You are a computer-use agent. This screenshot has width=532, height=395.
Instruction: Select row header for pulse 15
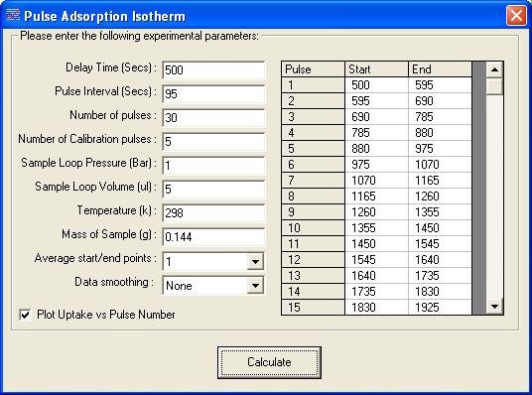(x=314, y=307)
